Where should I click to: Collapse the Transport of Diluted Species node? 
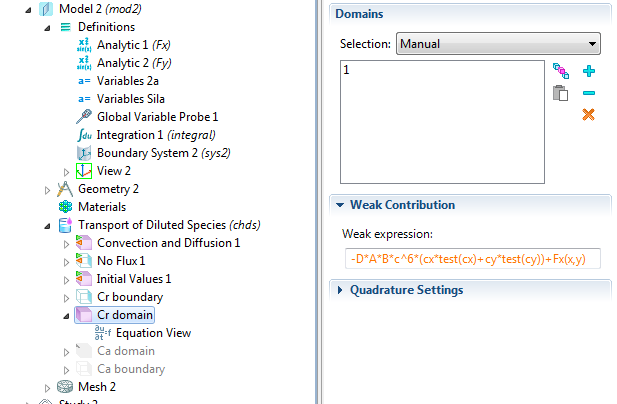pyautogui.click(x=47, y=225)
